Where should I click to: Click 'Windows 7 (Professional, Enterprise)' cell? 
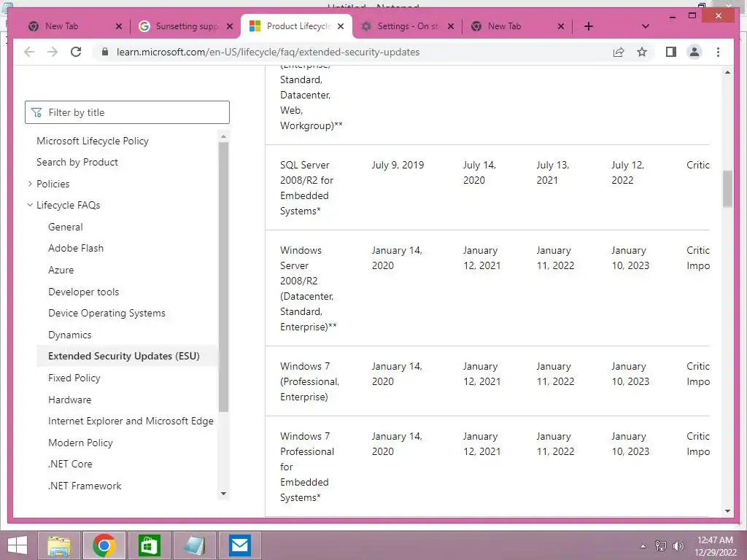[x=309, y=381]
